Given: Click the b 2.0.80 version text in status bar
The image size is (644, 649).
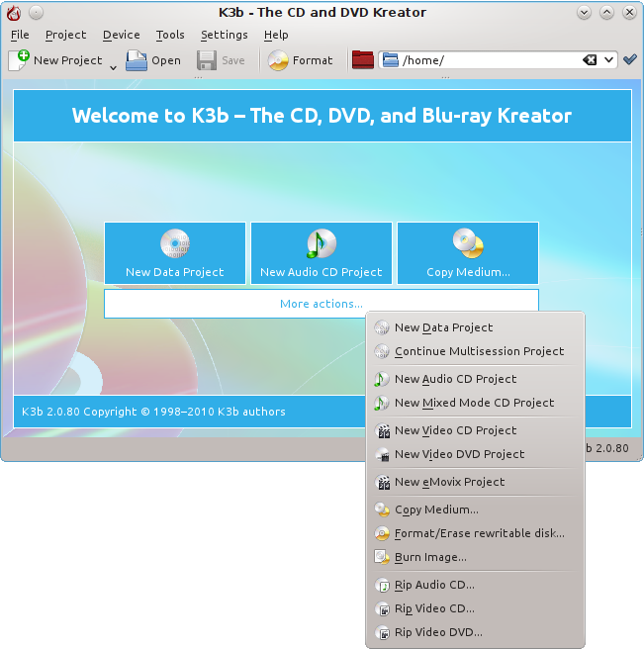Looking at the screenshot, I should [x=607, y=448].
